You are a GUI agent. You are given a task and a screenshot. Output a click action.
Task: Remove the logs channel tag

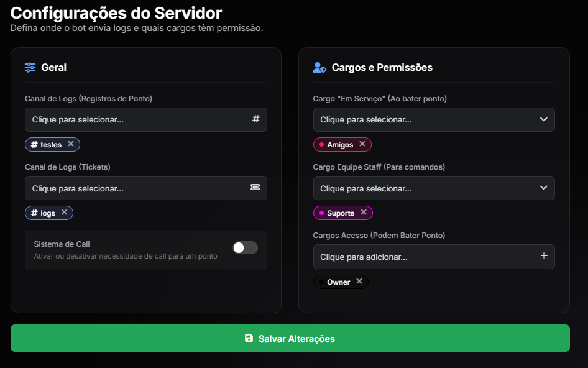64,213
